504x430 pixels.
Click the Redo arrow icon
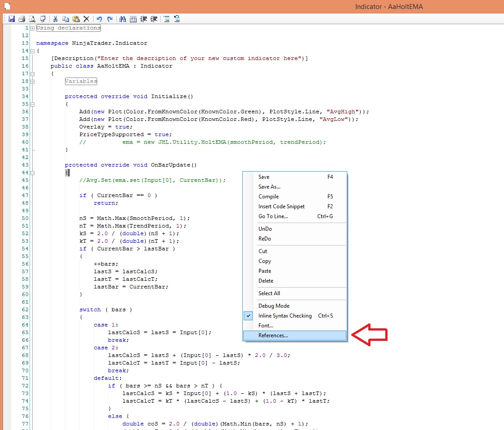tap(110, 19)
